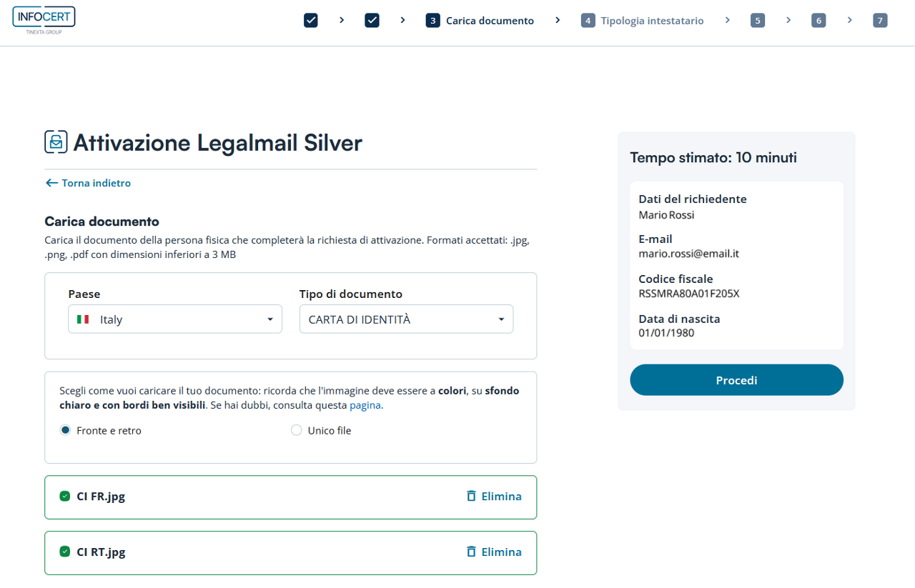Viewport: 915px width, 588px height.
Task: Jump to step 4 Tipologia intestatario
Action: (x=642, y=21)
